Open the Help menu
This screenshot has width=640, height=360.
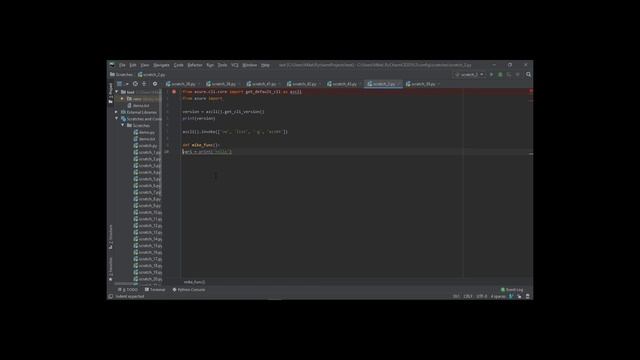pyautogui.click(x=265, y=65)
